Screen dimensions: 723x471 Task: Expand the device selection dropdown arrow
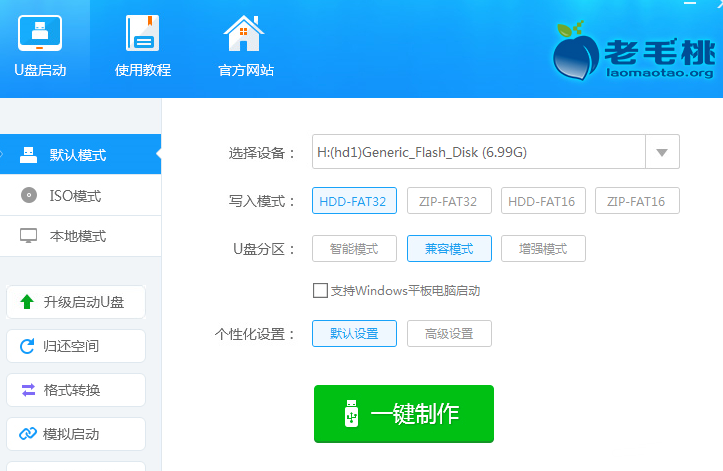click(x=662, y=153)
